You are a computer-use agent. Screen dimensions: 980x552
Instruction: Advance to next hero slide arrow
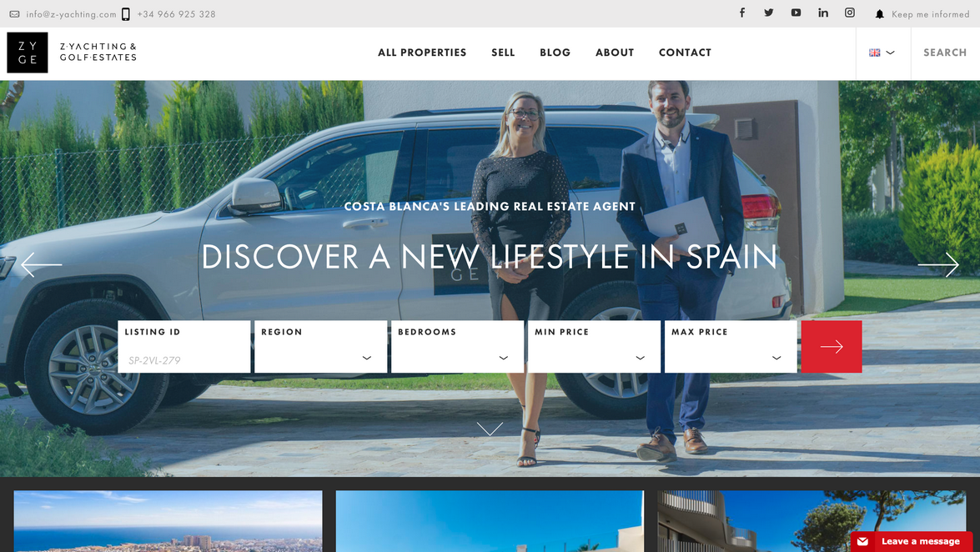(938, 264)
